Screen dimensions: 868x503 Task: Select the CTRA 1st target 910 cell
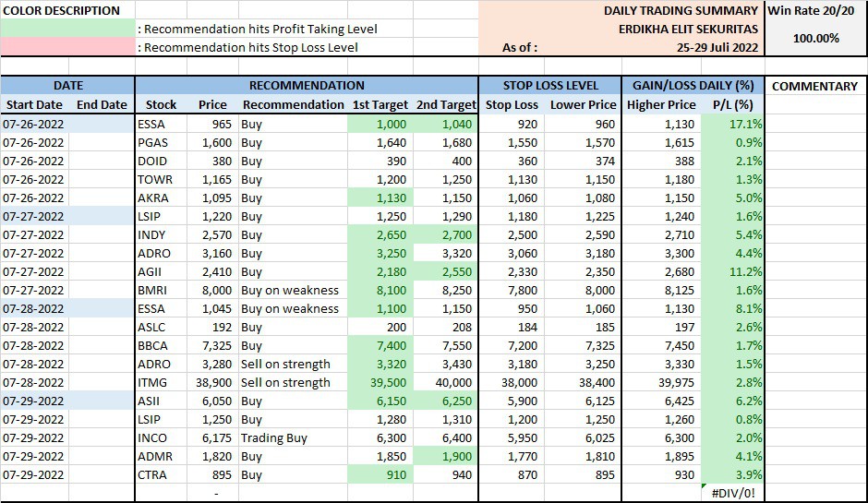[x=379, y=474]
